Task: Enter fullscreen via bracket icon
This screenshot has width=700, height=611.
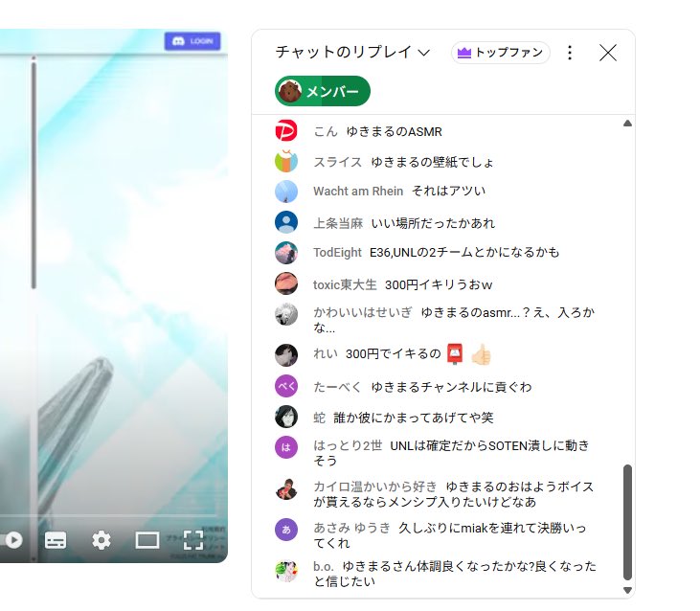Action: coord(193,540)
